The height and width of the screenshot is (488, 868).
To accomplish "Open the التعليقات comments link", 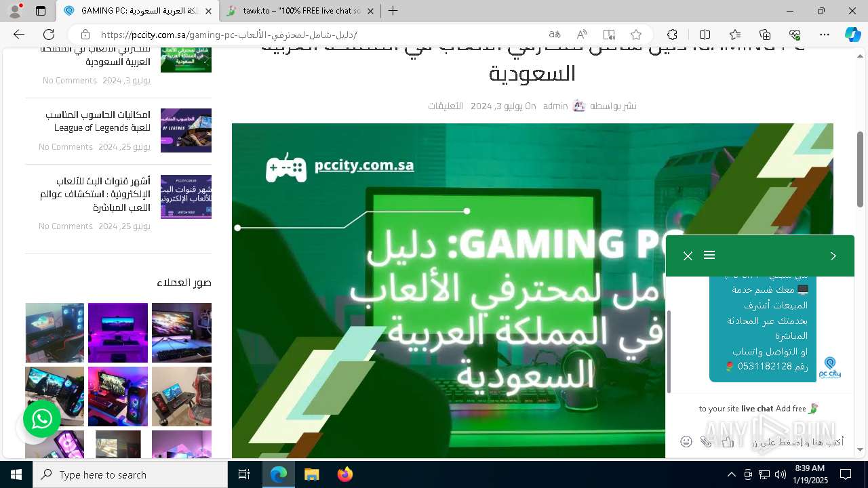I will click(x=445, y=106).
